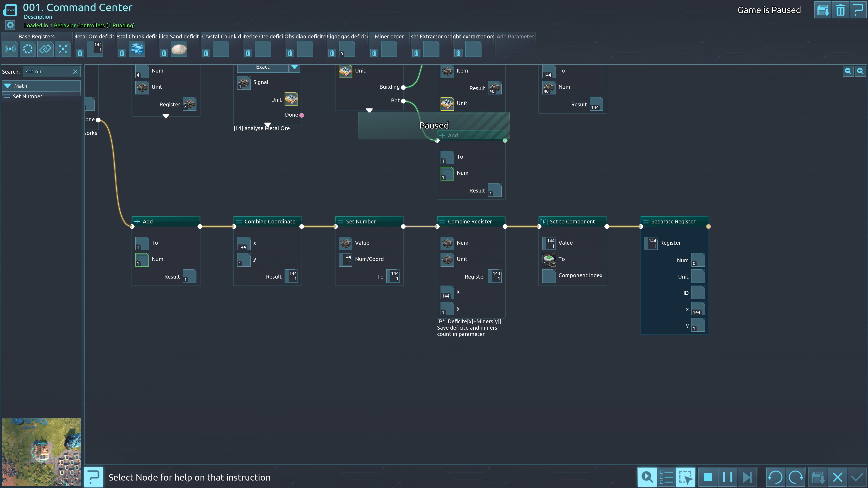Clear the search field text
Image resolution: width=868 pixels, height=488 pixels.
75,72
